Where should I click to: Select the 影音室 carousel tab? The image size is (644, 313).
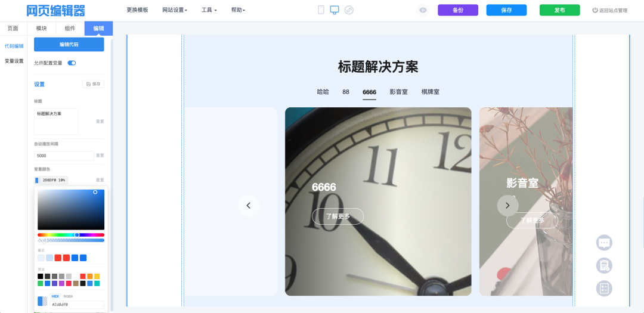399,92
